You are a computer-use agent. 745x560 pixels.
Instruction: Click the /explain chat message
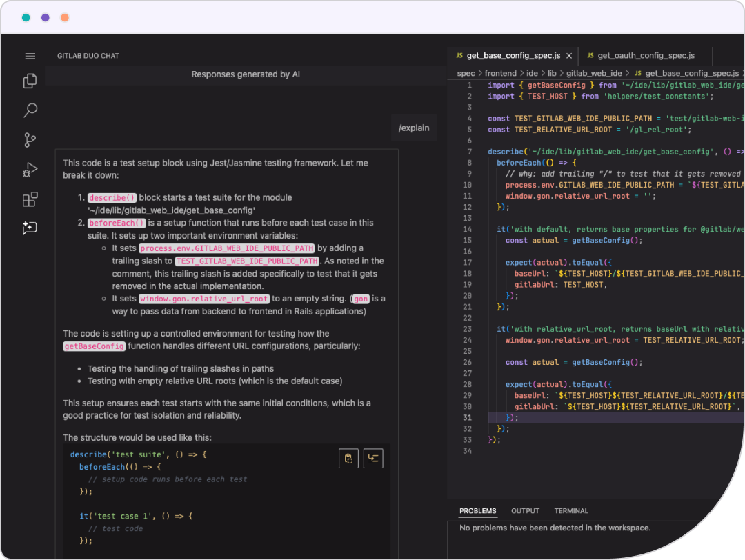(414, 128)
